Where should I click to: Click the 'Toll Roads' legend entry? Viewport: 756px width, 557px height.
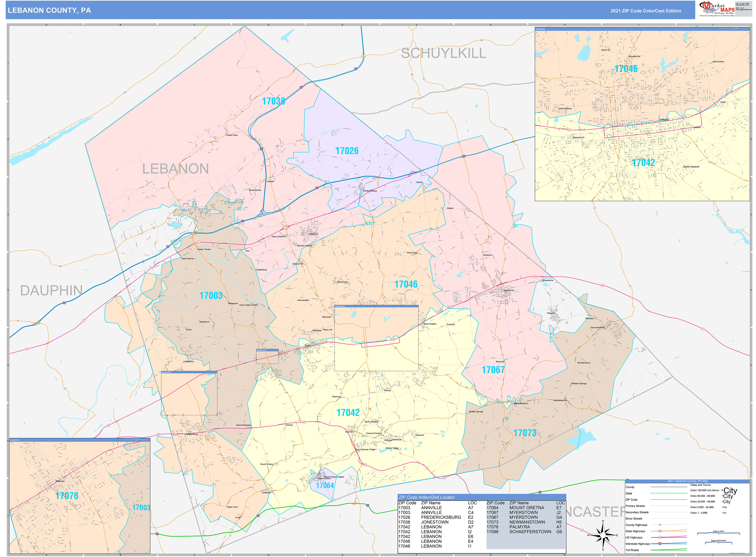click(x=632, y=550)
